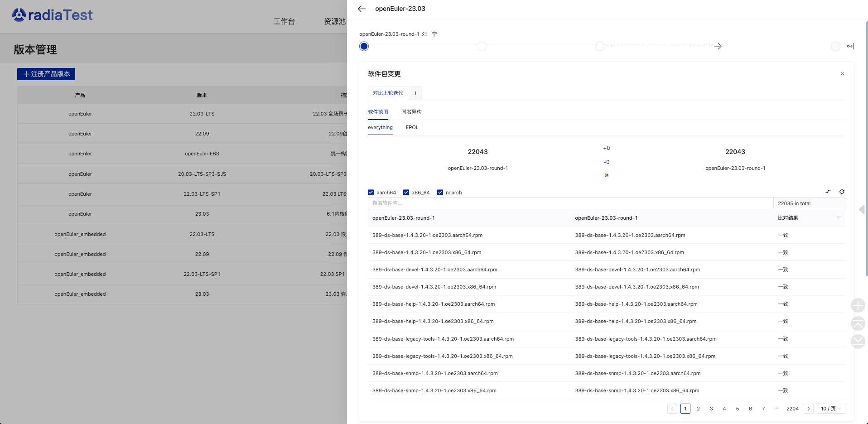Click the back arrow beside openEuler-23.03 title
This screenshot has width=868, height=424.
362,9
